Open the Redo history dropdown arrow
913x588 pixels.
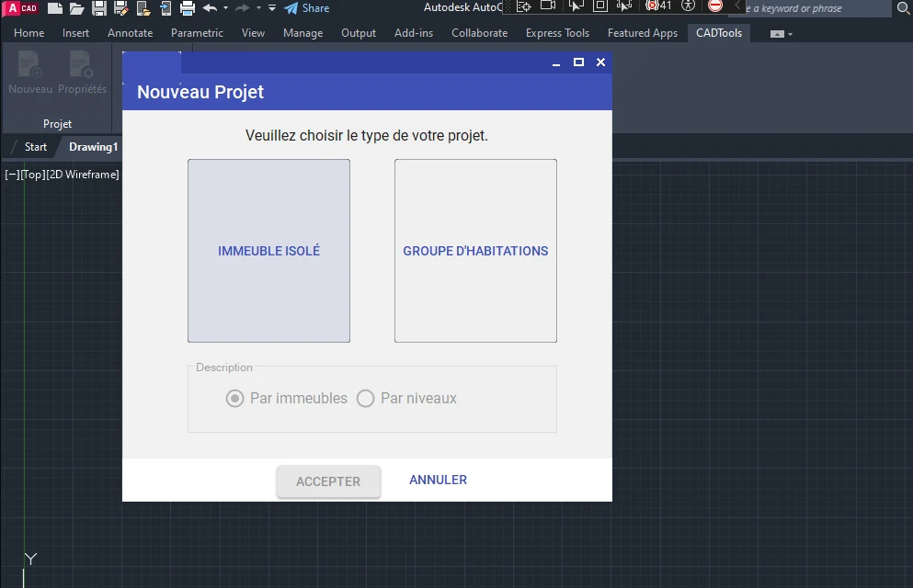point(258,8)
